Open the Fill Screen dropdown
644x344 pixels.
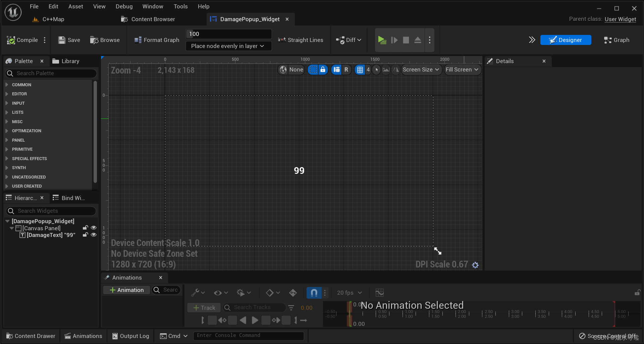(x=462, y=69)
